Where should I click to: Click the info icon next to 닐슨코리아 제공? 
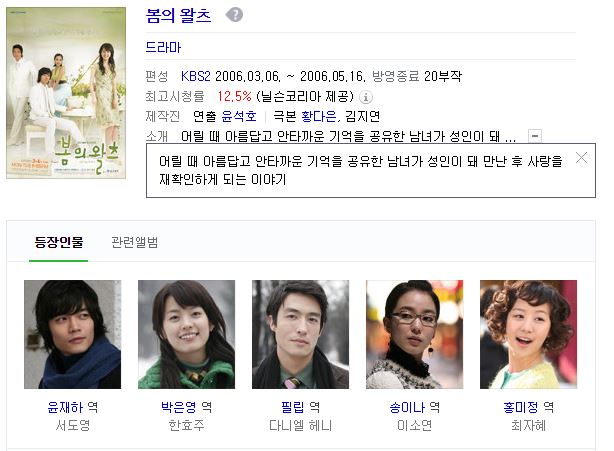[x=366, y=97]
